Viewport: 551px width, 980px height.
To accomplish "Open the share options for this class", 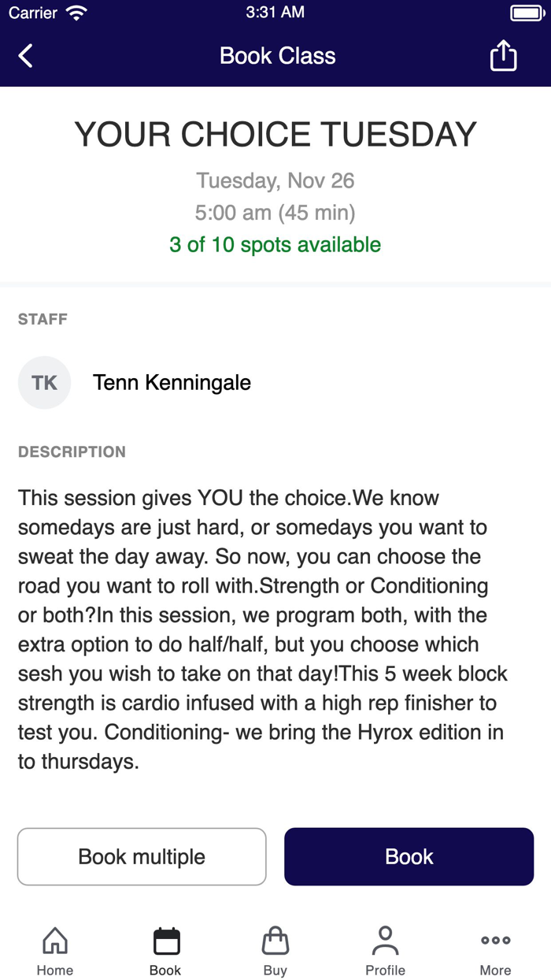I will coord(503,55).
